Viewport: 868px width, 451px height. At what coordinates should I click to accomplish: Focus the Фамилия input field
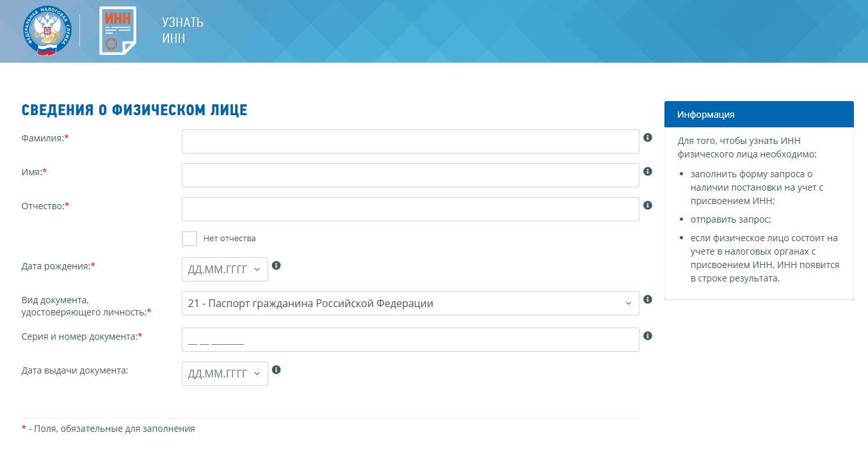(410, 141)
